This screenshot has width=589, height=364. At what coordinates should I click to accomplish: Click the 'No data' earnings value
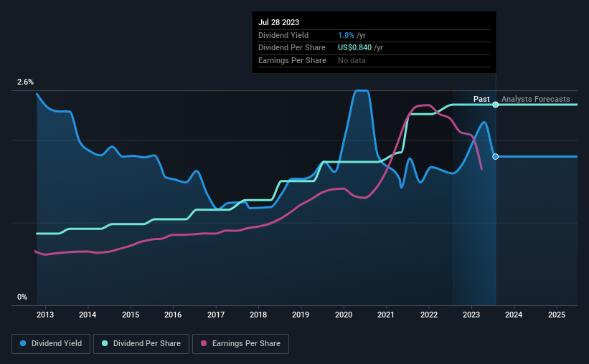(352, 60)
